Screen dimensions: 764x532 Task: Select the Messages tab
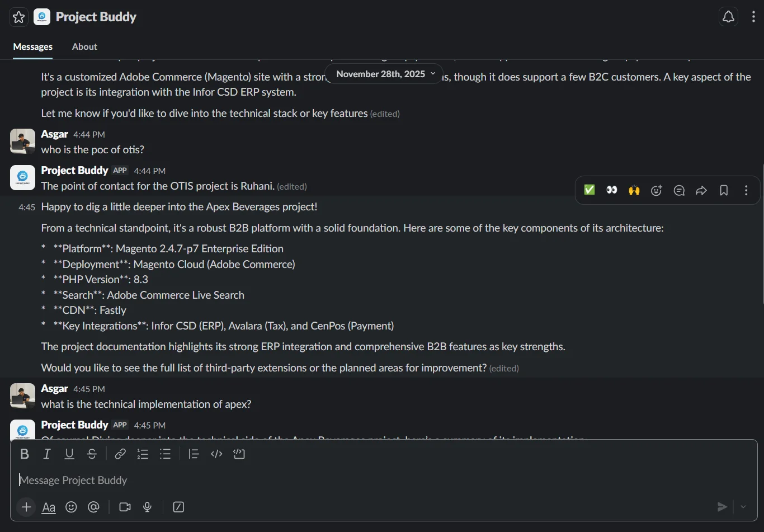(x=33, y=47)
